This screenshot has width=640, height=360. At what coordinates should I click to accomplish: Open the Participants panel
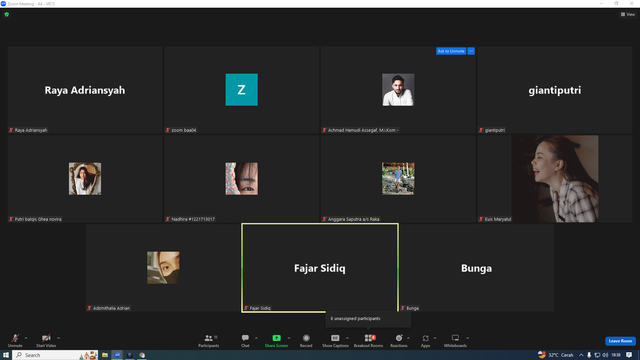(209, 340)
